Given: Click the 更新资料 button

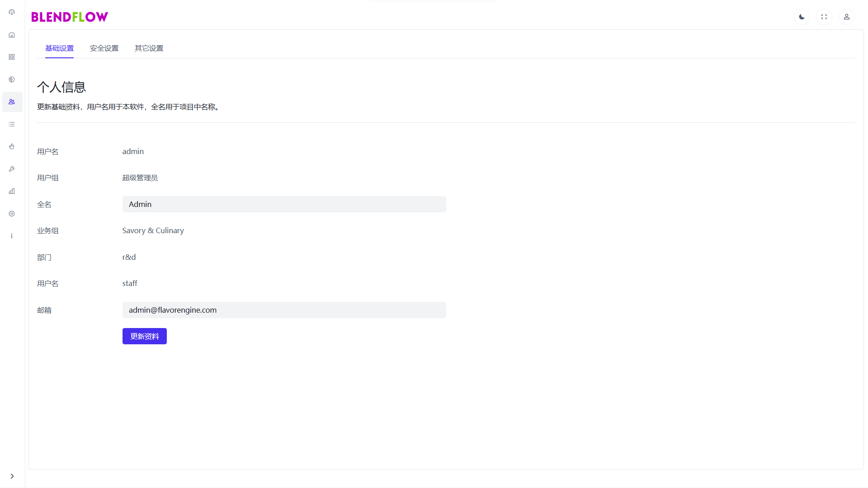Looking at the screenshot, I should pos(144,336).
